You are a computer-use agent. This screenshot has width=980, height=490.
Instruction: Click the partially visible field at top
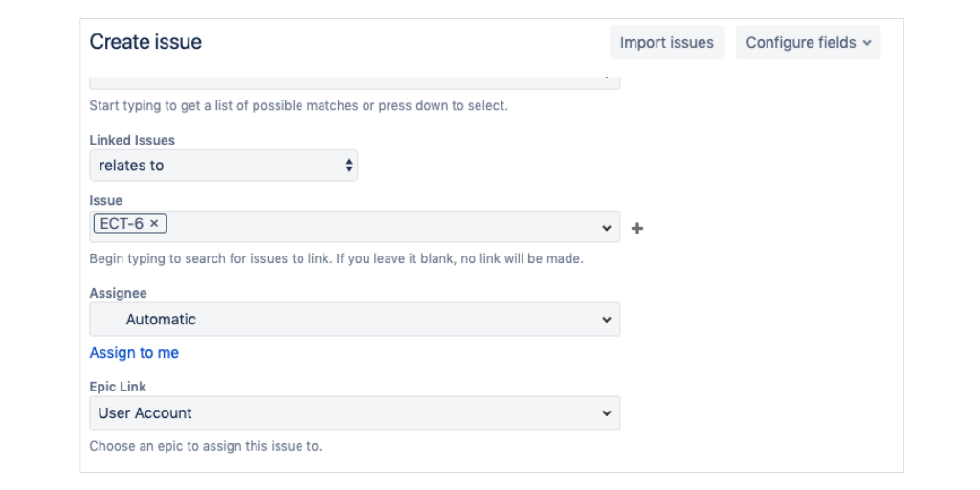[x=354, y=82]
